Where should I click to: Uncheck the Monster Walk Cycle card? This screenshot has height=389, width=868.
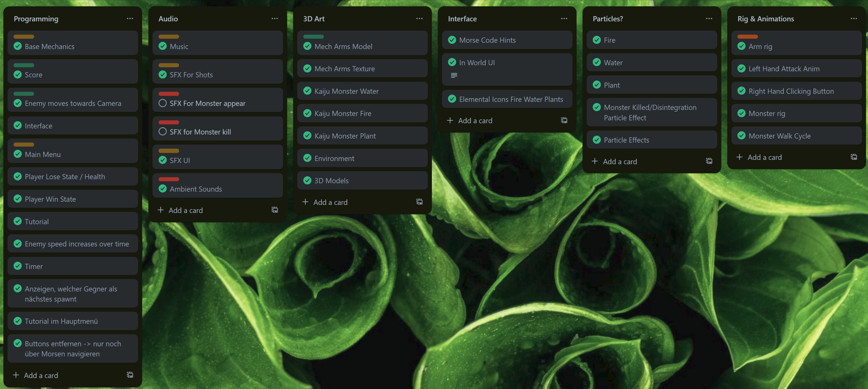[x=741, y=136]
